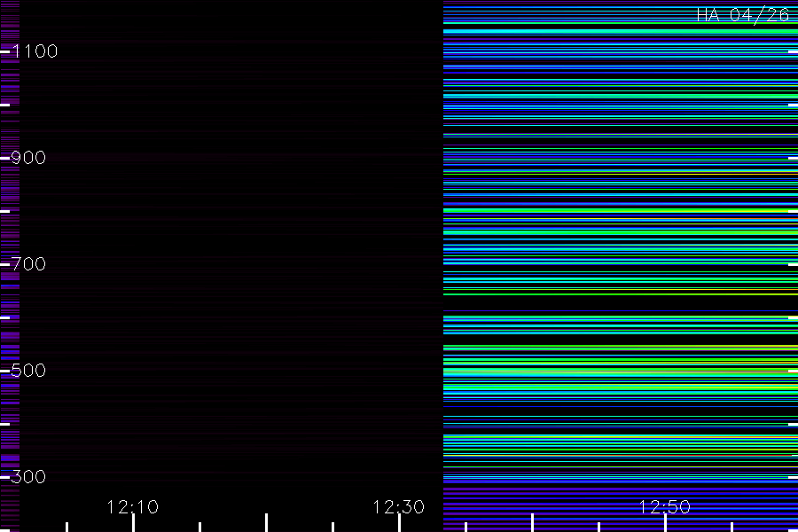This screenshot has width=798, height=532.
Task: Click the 500 frequency axis label
Action: 28,371
